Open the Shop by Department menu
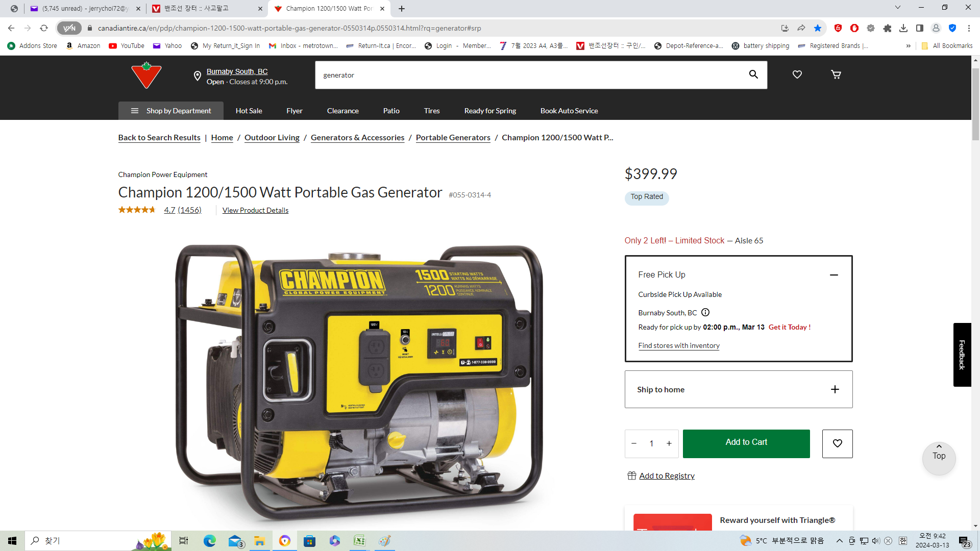 (x=171, y=111)
